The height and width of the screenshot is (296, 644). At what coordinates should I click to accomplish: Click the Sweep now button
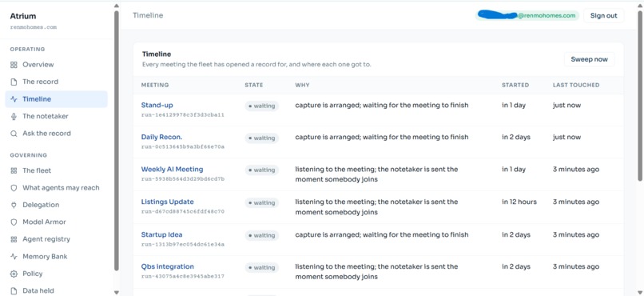point(590,59)
